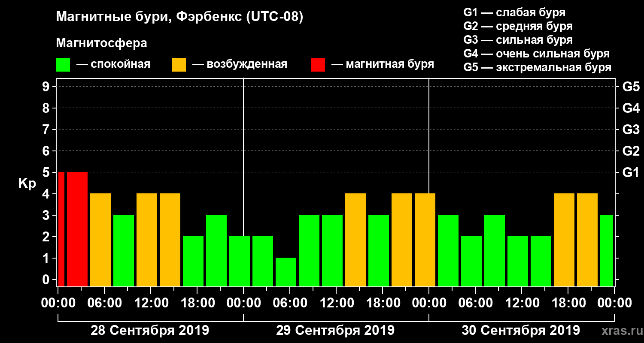Click '12:00' time label above 28 Сентября

tap(151, 303)
